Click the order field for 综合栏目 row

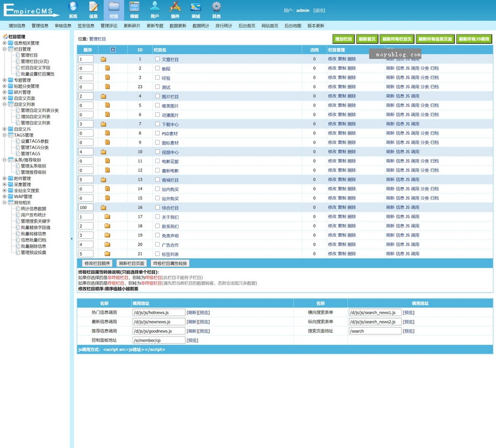86,207
